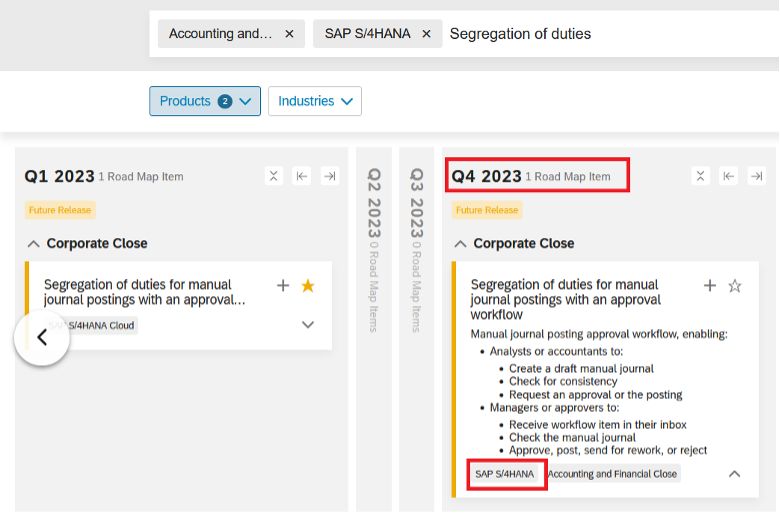Click the SAP S/4HANA tag in Q4 card
Viewport: 780px width, 513px height.
pyautogui.click(x=504, y=474)
